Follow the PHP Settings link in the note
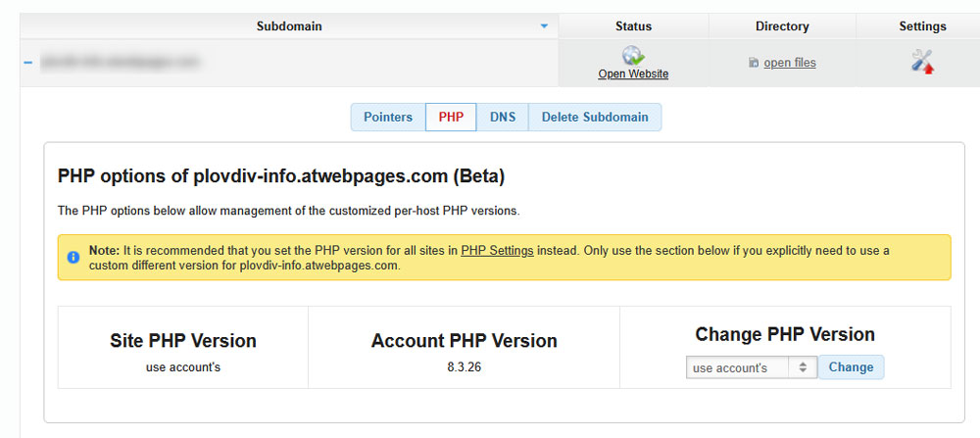Screen dimensions: 980x438 click(x=497, y=251)
